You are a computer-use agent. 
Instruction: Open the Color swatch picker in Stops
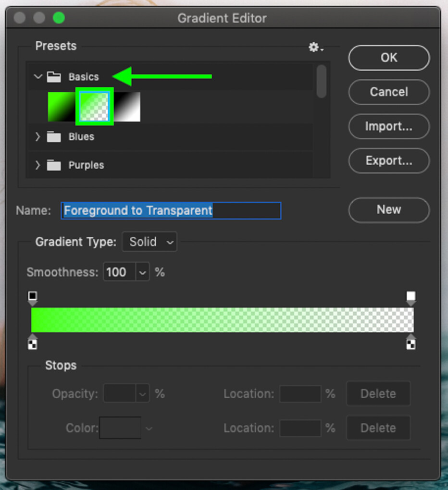119,428
